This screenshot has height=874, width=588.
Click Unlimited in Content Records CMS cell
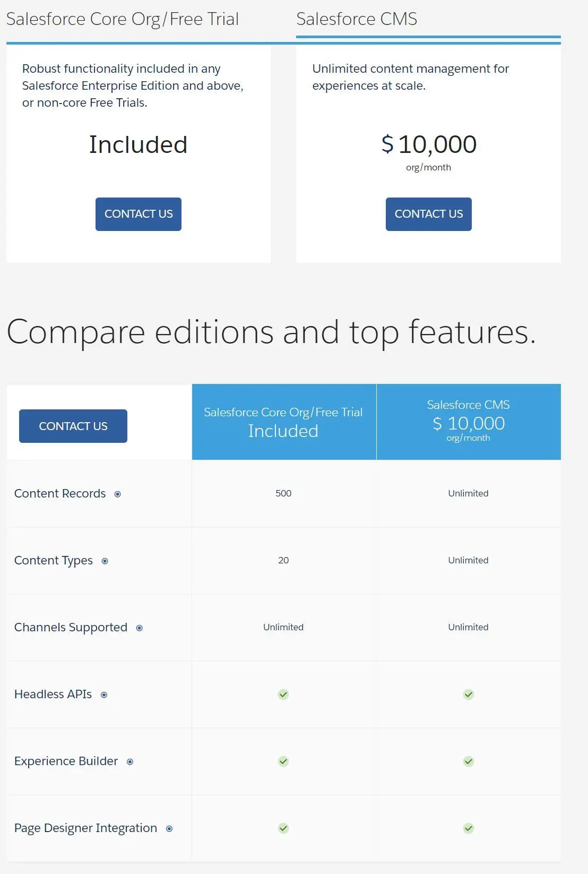pyautogui.click(x=468, y=493)
